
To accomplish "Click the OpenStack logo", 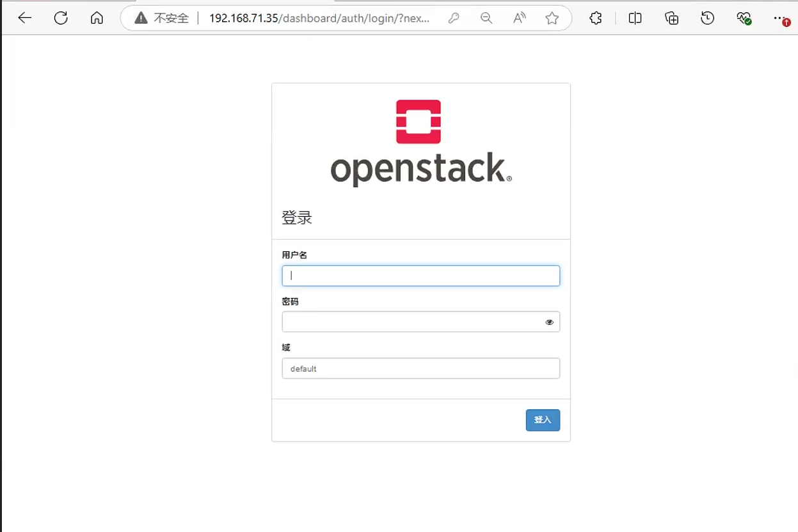I will tap(420, 143).
